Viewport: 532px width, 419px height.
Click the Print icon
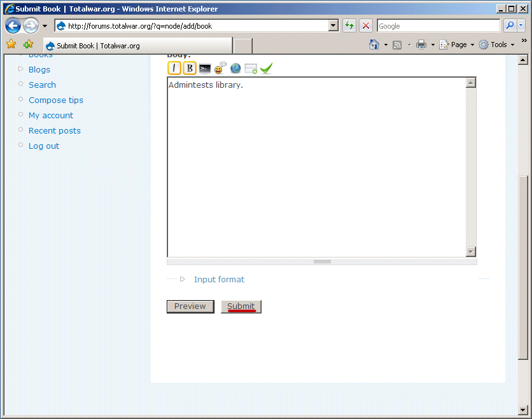pos(421,45)
